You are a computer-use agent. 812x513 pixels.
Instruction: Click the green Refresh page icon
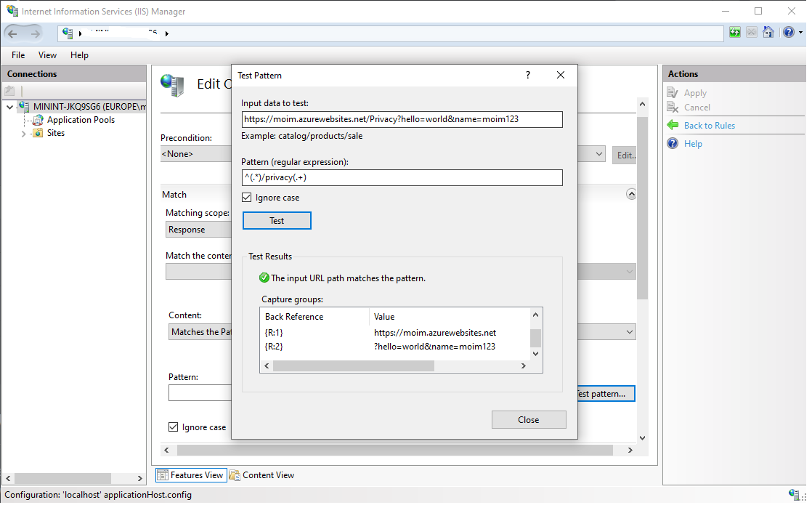pos(734,33)
